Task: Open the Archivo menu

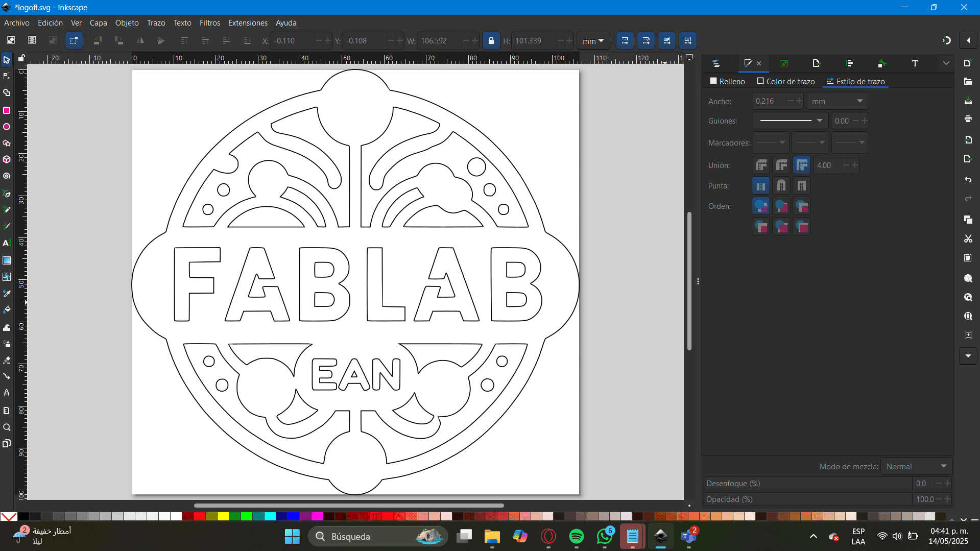Action: click(17, 23)
